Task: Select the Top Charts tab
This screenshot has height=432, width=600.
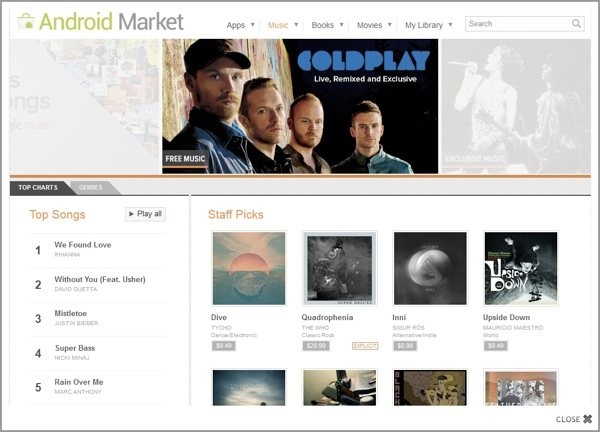Action: [38, 187]
